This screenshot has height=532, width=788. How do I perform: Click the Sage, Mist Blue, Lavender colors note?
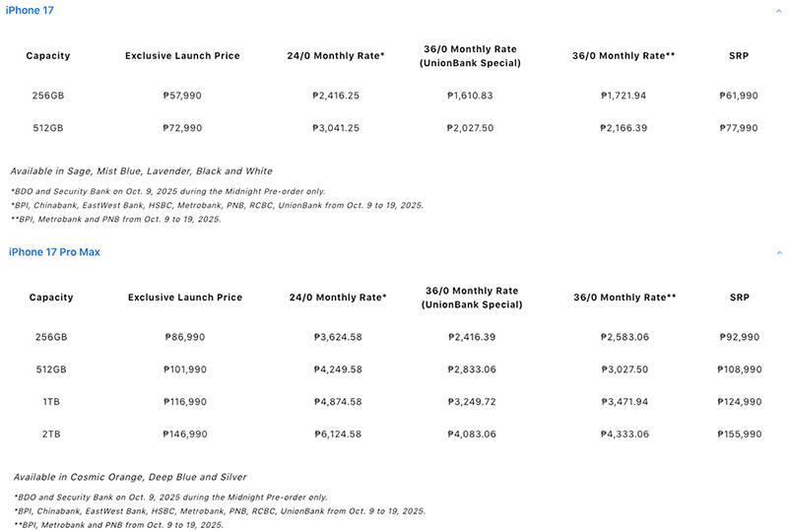[x=141, y=171]
